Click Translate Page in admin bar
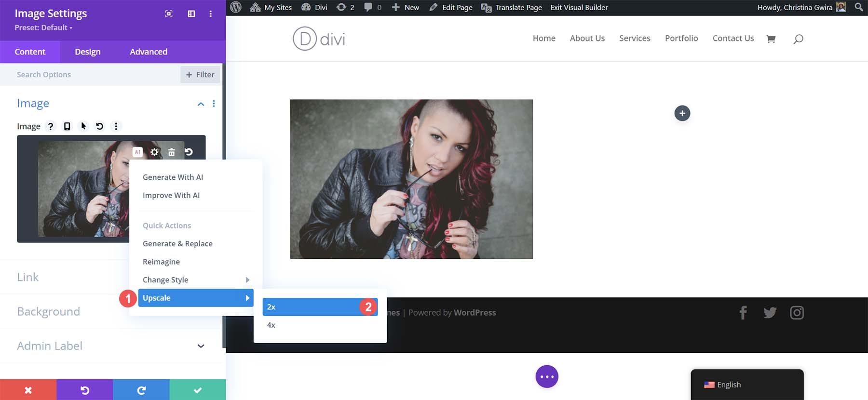The image size is (868, 400). click(x=512, y=7)
